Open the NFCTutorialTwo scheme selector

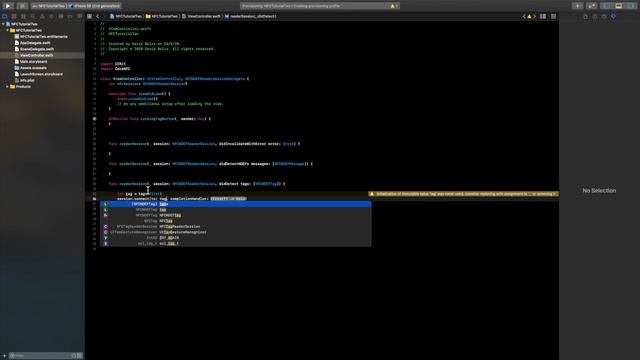point(49,6)
